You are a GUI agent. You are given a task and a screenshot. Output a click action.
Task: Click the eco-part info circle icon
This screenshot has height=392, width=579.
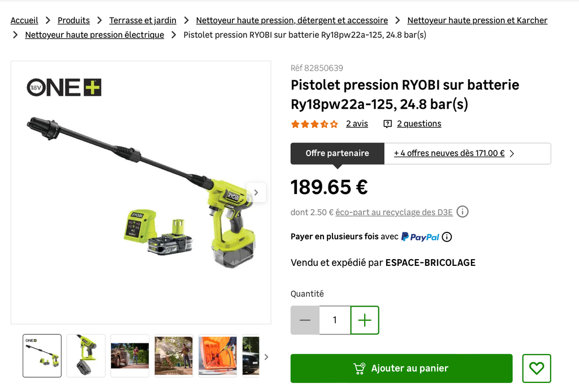tap(463, 212)
